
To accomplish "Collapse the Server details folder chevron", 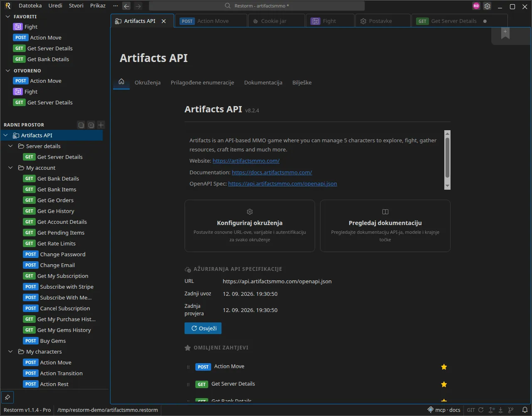I will tap(11, 146).
